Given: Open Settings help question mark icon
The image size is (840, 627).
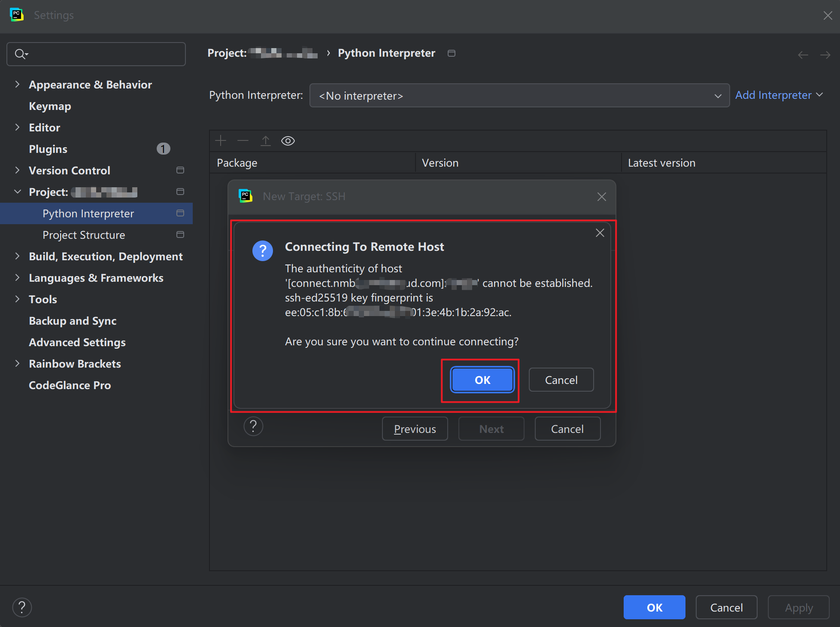Looking at the screenshot, I should (x=22, y=607).
